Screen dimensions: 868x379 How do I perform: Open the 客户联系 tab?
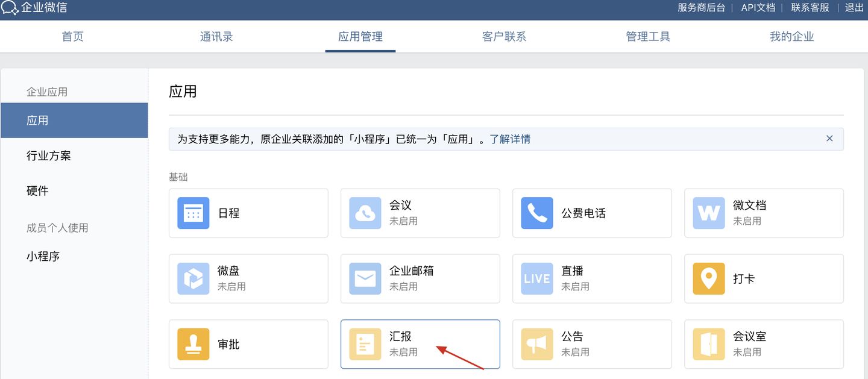pos(504,37)
